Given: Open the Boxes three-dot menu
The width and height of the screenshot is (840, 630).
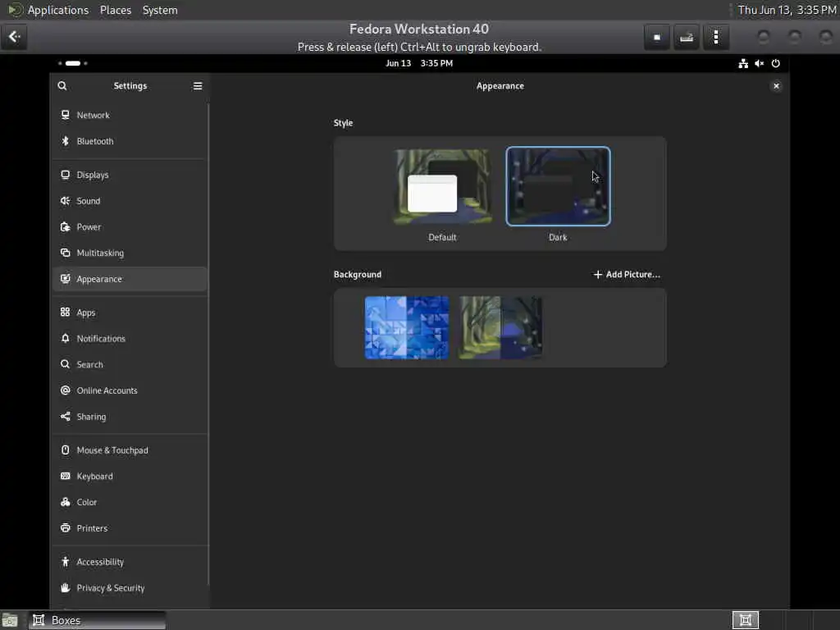Looking at the screenshot, I should (x=716, y=38).
